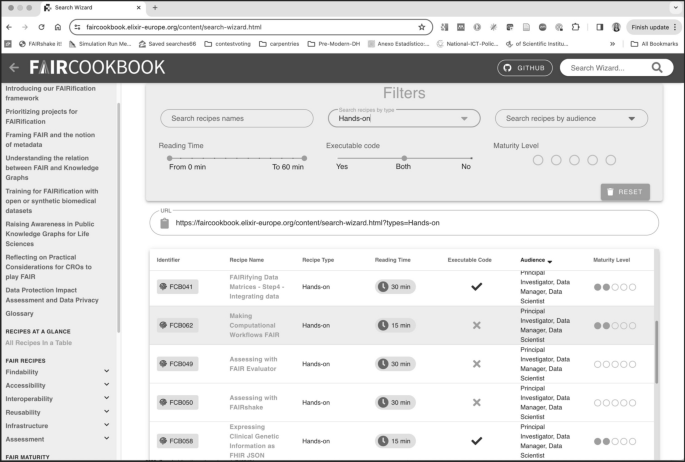Open All Recipes in a Table
The height and width of the screenshot is (462, 685).
[51, 343]
